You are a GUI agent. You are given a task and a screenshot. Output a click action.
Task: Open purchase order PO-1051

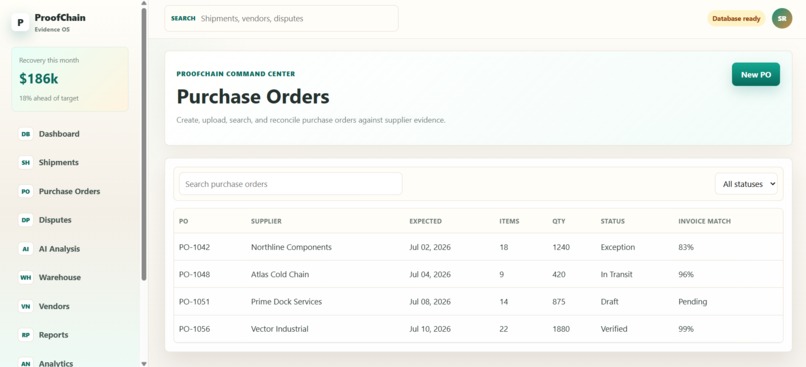(x=194, y=302)
